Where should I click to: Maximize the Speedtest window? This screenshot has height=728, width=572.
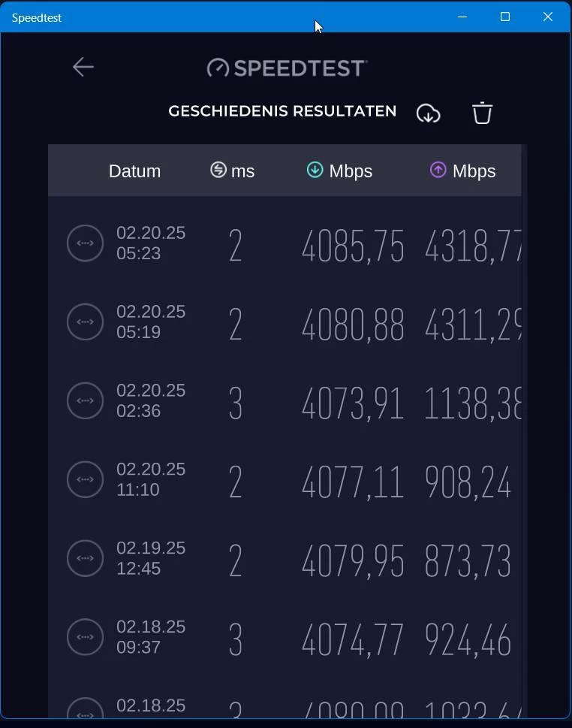coord(505,17)
